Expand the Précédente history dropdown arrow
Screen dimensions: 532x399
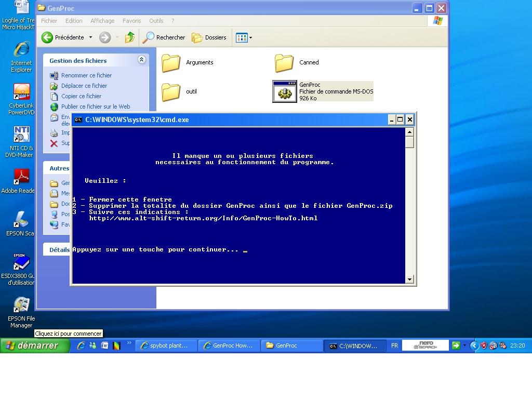coord(90,37)
